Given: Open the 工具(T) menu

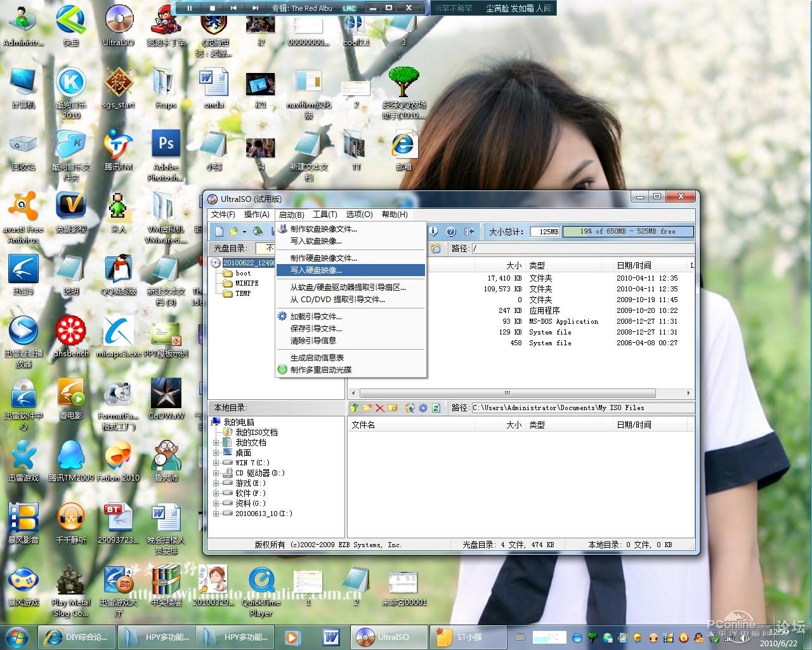Looking at the screenshot, I should coord(325,215).
